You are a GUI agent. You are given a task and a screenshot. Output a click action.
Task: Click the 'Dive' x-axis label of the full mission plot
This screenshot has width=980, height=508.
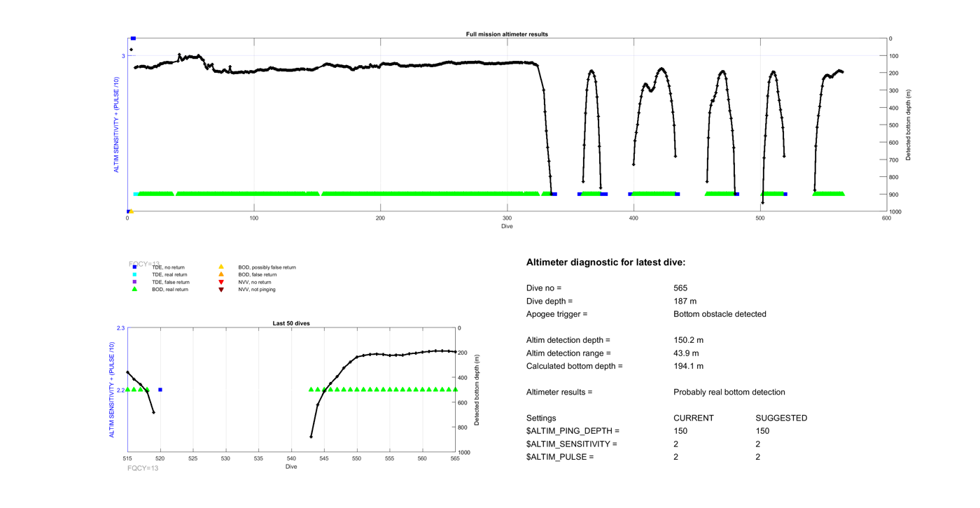coord(507,226)
